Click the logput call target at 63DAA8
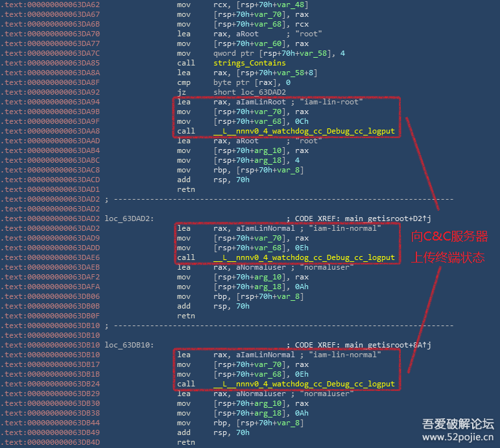 pos(304,131)
